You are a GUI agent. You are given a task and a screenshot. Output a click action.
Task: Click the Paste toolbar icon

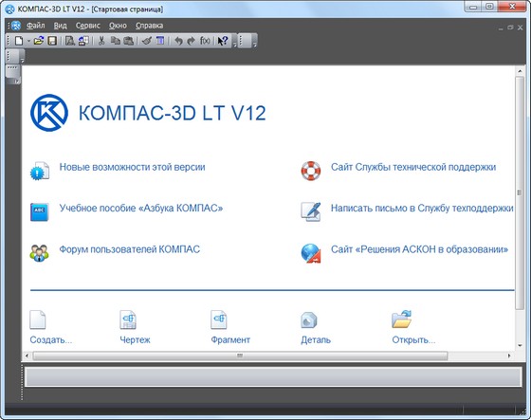coord(128,41)
